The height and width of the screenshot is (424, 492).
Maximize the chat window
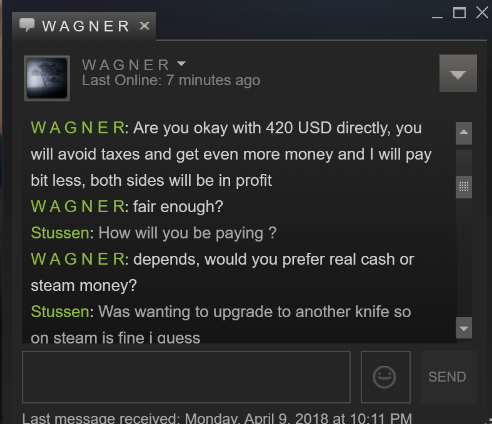(x=459, y=13)
